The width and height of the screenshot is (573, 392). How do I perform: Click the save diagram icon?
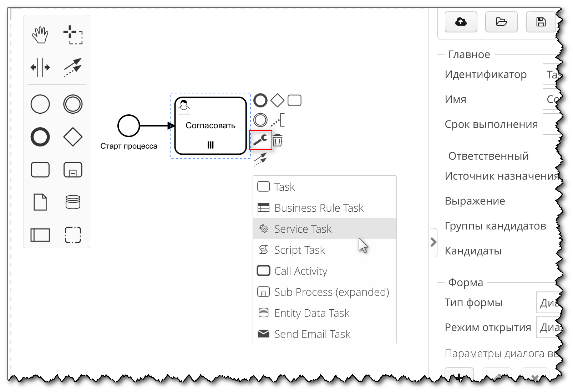pyautogui.click(x=541, y=22)
